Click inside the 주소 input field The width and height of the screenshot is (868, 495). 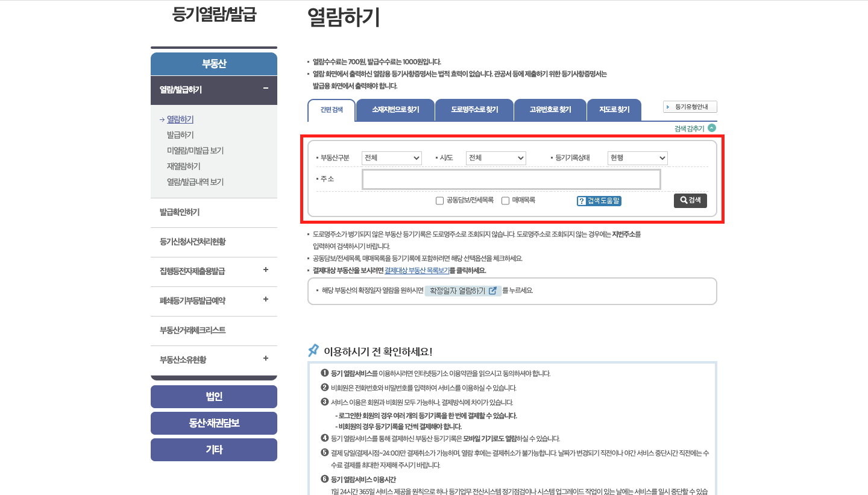(511, 178)
